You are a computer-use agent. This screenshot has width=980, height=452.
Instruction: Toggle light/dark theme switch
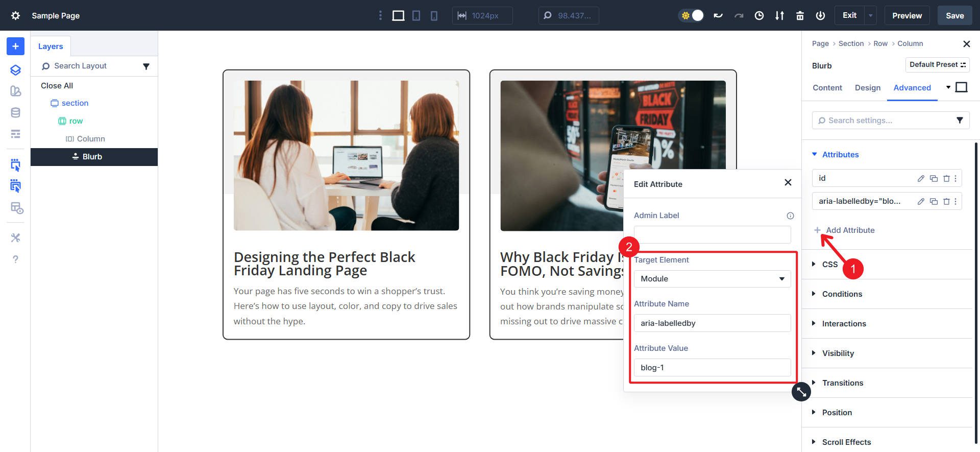point(692,15)
